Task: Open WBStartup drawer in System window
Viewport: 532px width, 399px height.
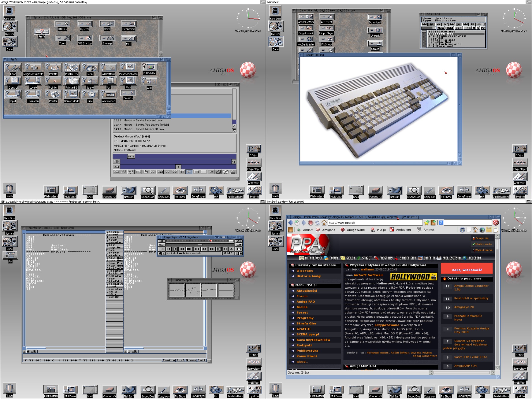Action: tap(85, 40)
